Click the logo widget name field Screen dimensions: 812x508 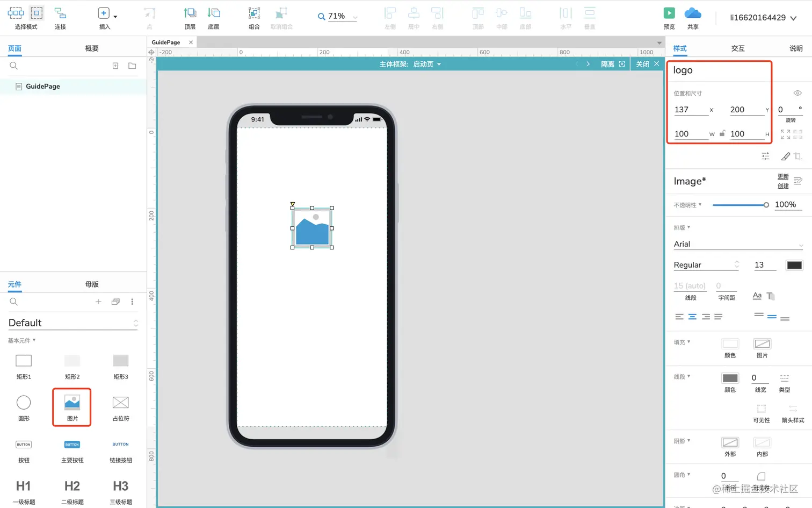(x=719, y=70)
